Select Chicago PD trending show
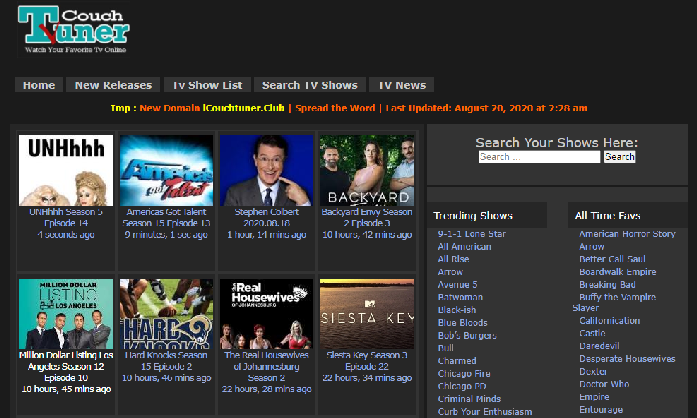 click(x=462, y=386)
